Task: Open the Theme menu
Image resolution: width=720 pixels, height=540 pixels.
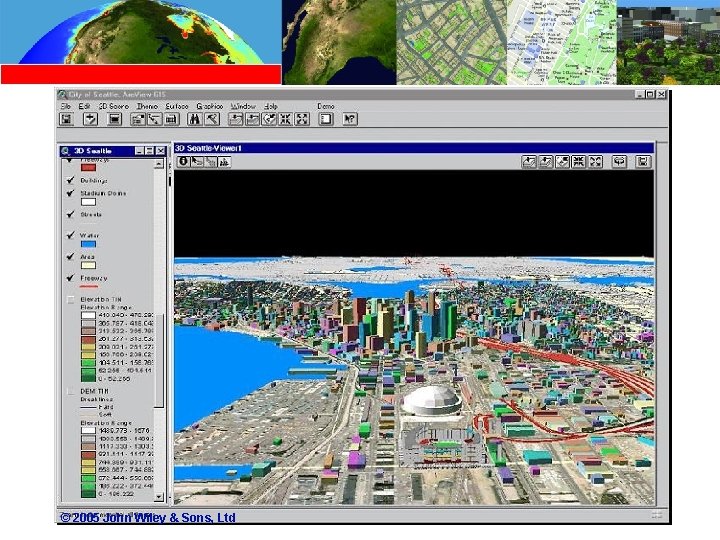Action: 147,106
